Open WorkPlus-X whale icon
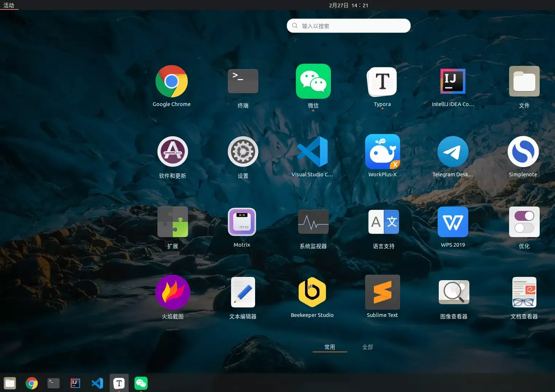This screenshot has width=555, height=392. [383, 152]
